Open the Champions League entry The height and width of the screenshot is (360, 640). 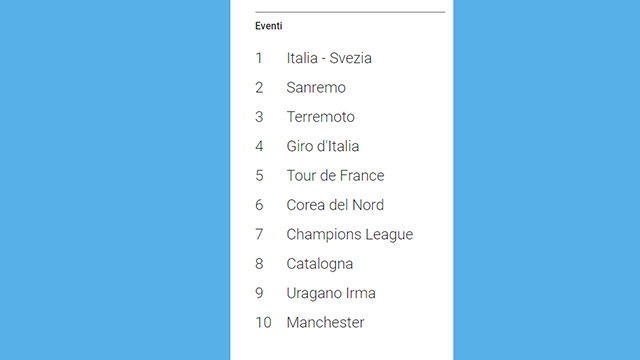point(350,235)
